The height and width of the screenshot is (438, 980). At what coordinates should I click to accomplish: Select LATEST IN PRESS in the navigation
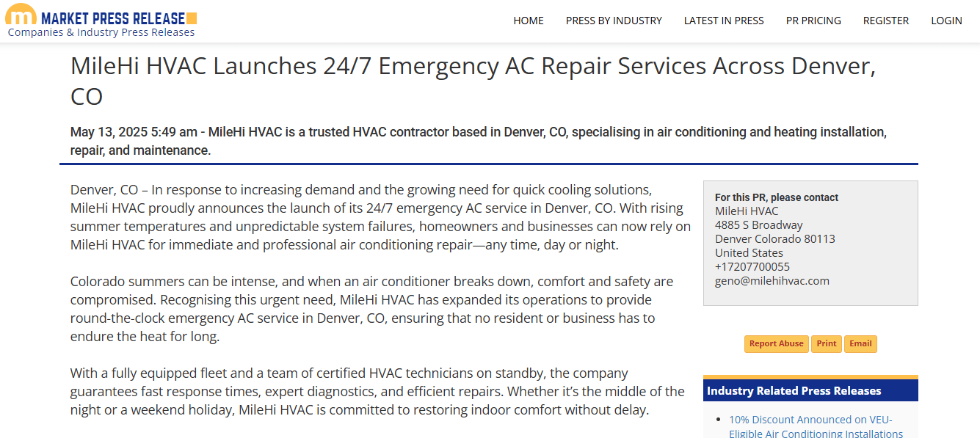(724, 21)
